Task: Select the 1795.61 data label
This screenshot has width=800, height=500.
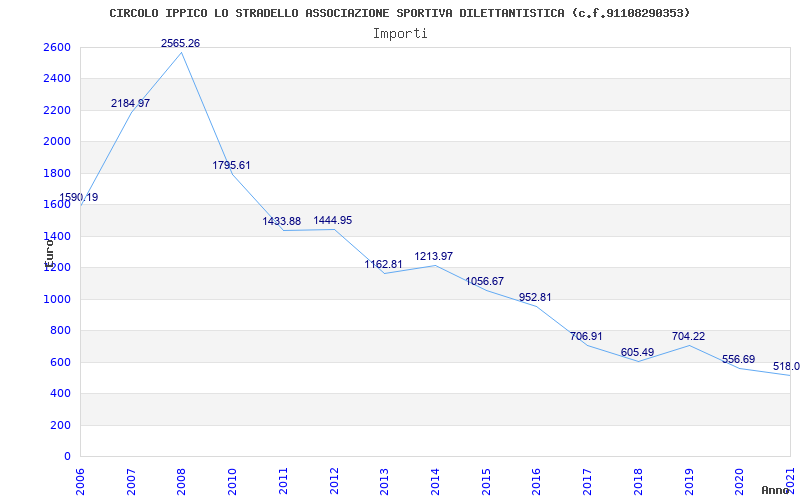Action: tap(232, 165)
